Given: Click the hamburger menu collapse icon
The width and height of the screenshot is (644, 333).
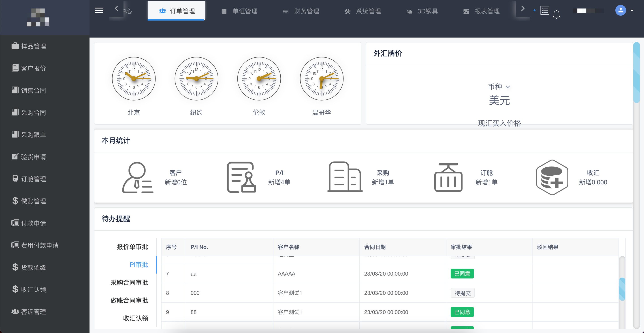Looking at the screenshot, I should coord(99,11).
